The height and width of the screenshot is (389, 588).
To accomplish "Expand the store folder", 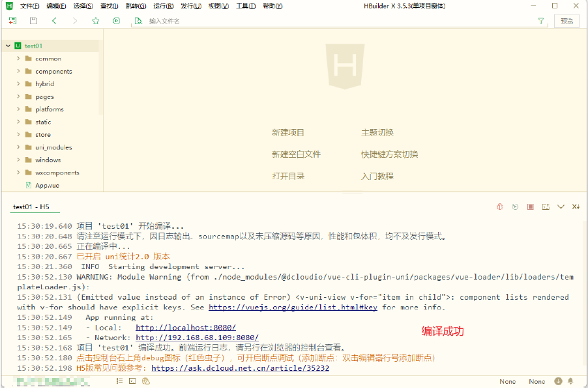I will click(x=18, y=134).
